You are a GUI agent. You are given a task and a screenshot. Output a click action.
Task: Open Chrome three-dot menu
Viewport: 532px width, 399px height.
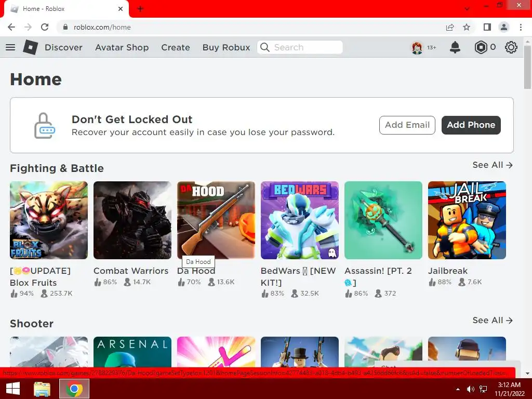(x=521, y=27)
